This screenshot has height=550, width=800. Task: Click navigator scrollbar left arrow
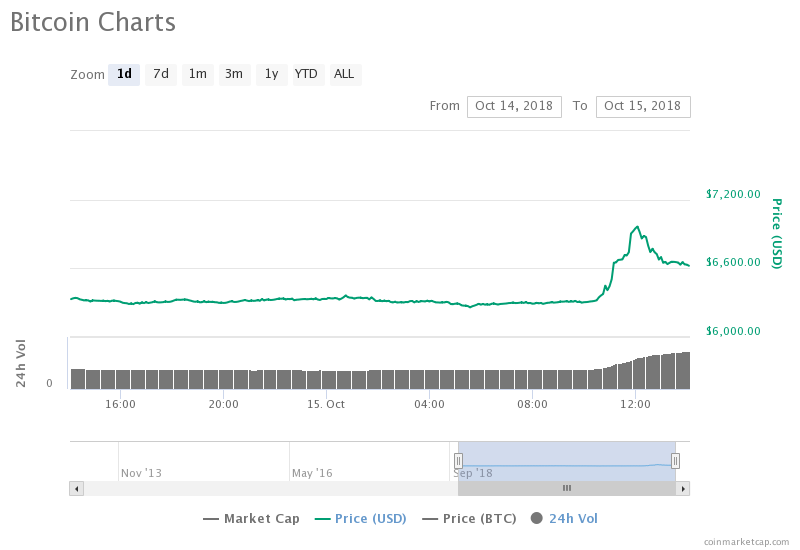pos(77,489)
